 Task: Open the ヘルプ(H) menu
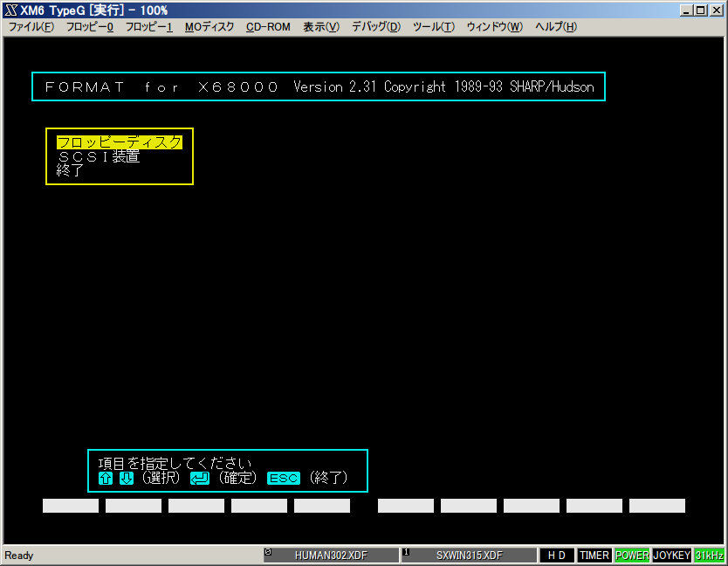coord(556,27)
